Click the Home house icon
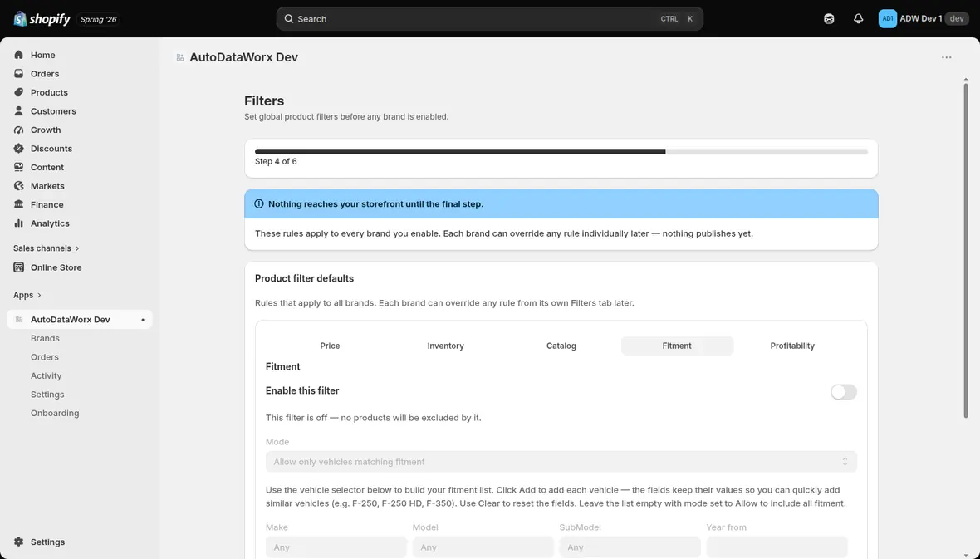980x559 pixels. click(19, 55)
